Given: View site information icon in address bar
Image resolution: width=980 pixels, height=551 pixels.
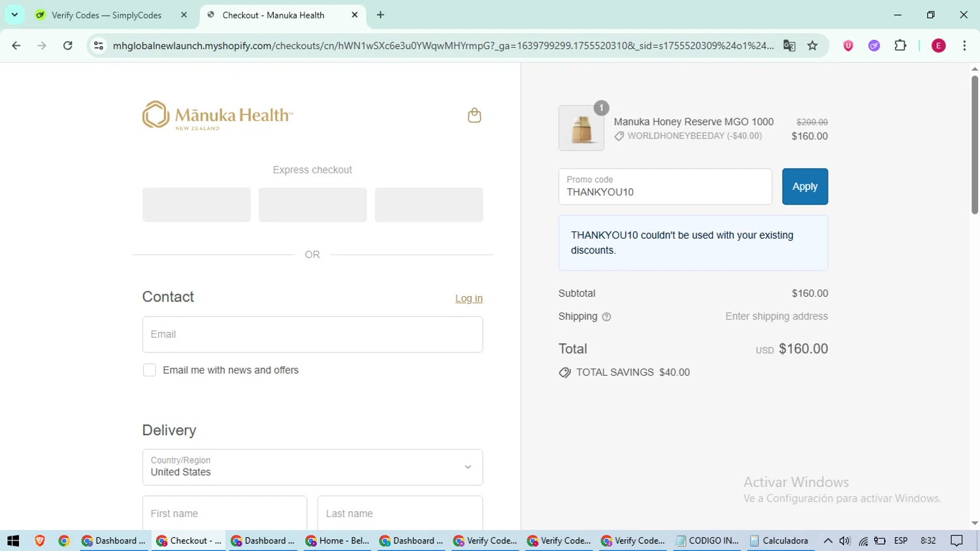Looking at the screenshot, I should [99, 46].
